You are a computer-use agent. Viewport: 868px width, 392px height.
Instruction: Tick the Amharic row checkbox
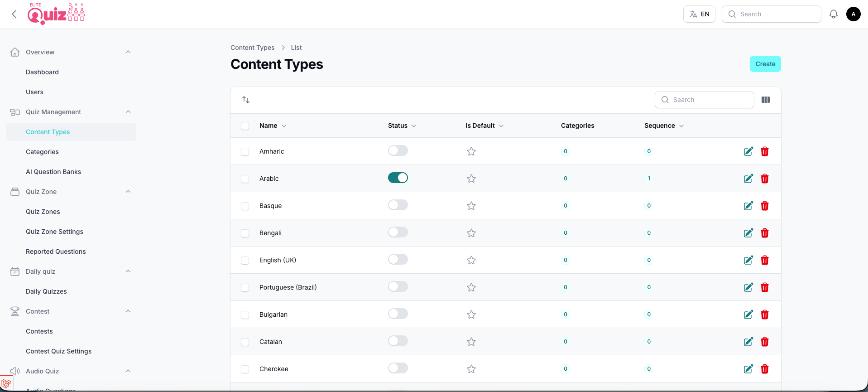pos(245,152)
